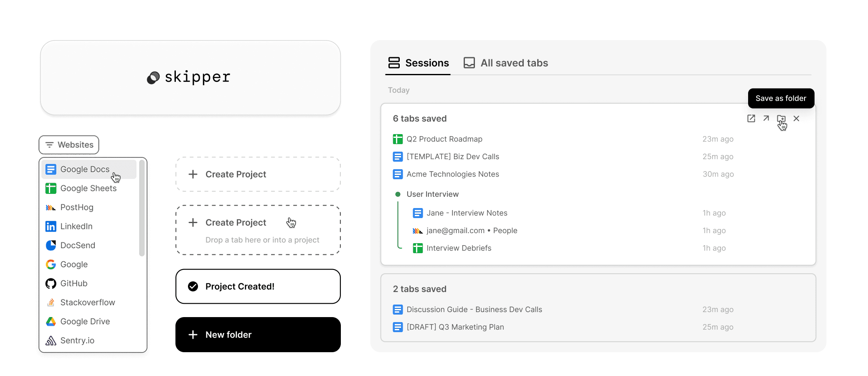868x376 pixels.
Task: Open Q2 Product Roadmap saved tab
Action: tap(444, 139)
